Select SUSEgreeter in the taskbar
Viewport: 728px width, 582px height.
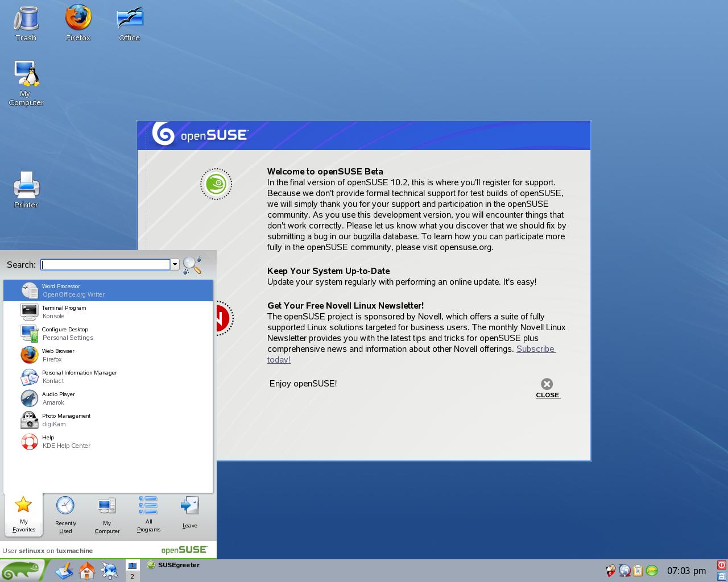tap(173, 565)
